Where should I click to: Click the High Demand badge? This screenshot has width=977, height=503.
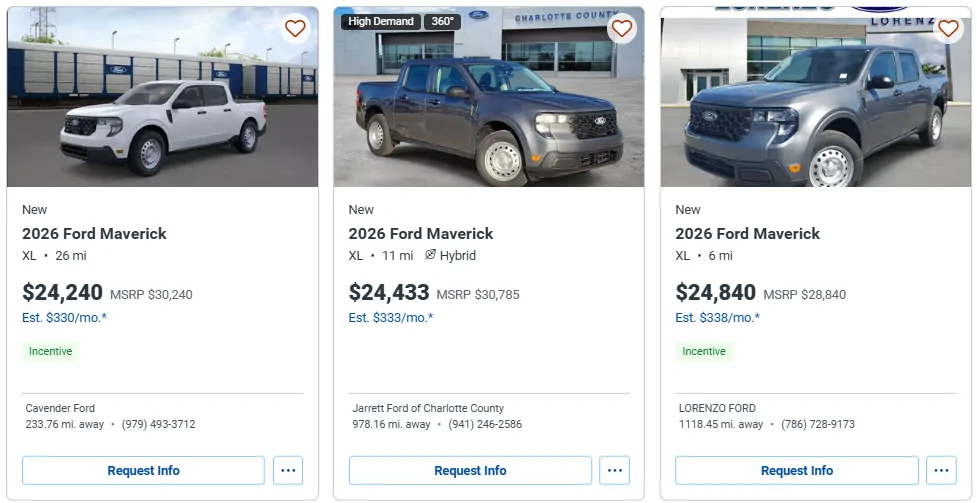pos(380,21)
